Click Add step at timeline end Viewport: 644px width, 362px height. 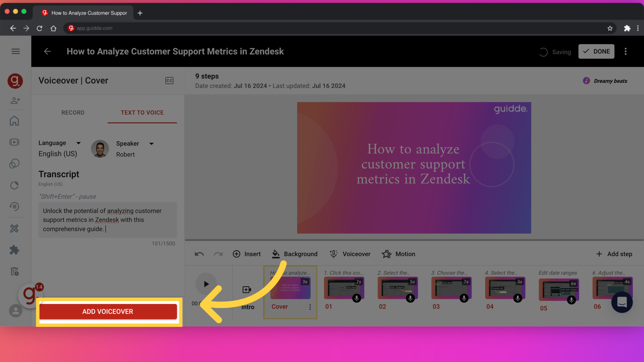pos(614,254)
